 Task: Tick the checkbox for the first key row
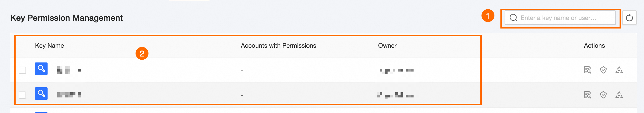click(x=22, y=70)
